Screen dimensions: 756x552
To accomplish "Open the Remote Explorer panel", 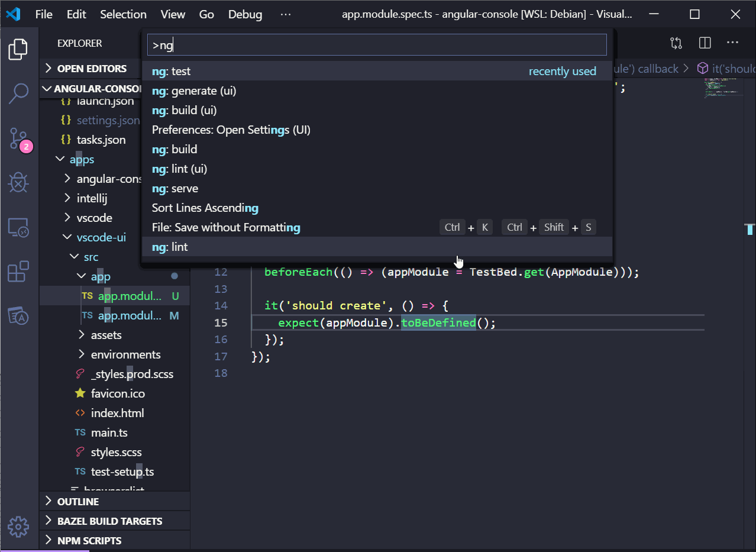I will 18,227.
